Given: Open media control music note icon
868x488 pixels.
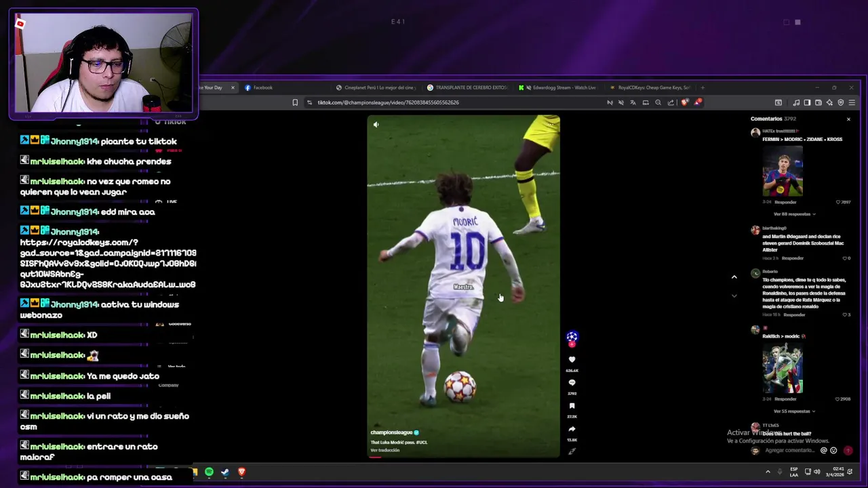Looking at the screenshot, I should click(x=796, y=102).
